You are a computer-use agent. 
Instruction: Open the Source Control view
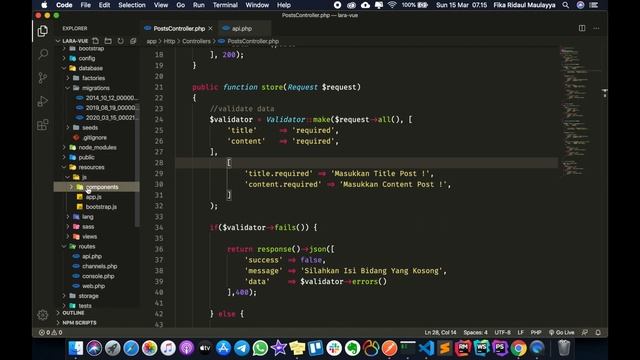42,78
